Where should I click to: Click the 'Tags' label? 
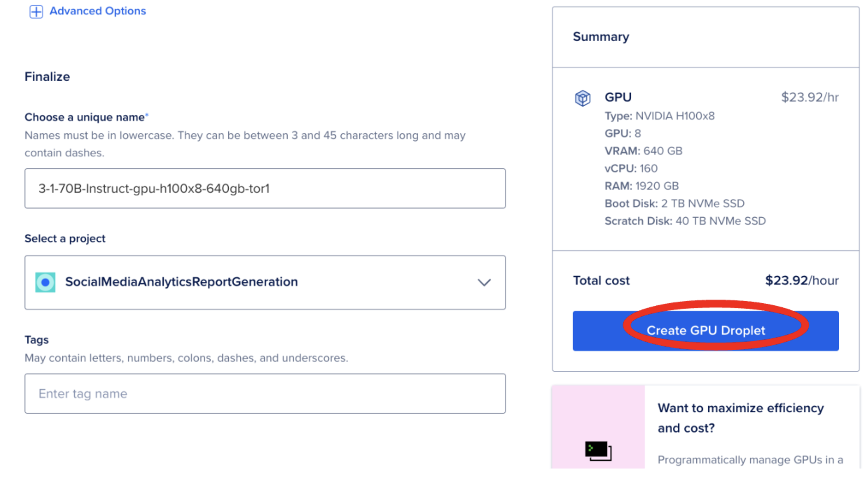(36, 340)
